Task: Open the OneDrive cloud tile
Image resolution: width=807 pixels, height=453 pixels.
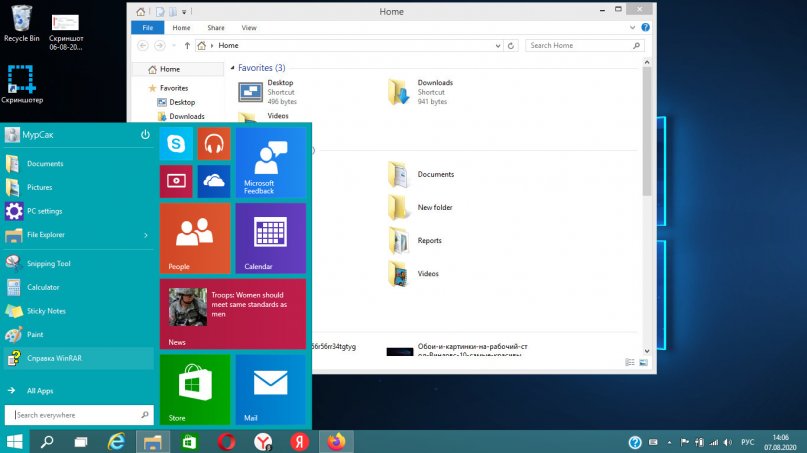Action: tap(214, 181)
